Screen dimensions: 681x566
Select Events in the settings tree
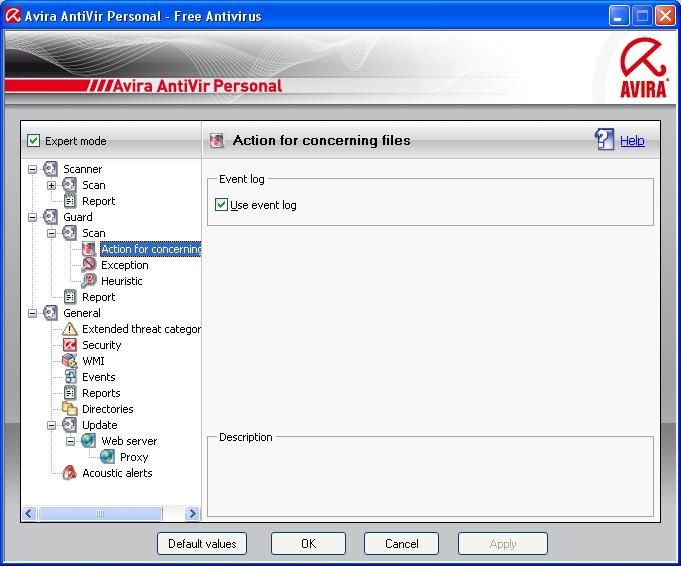click(x=98, y=377)
